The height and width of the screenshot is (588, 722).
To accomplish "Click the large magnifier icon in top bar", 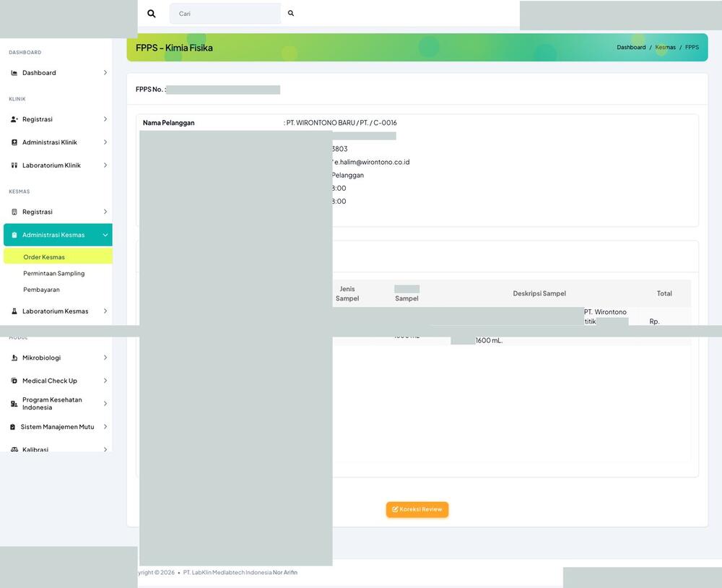I will tap(151, 14).
